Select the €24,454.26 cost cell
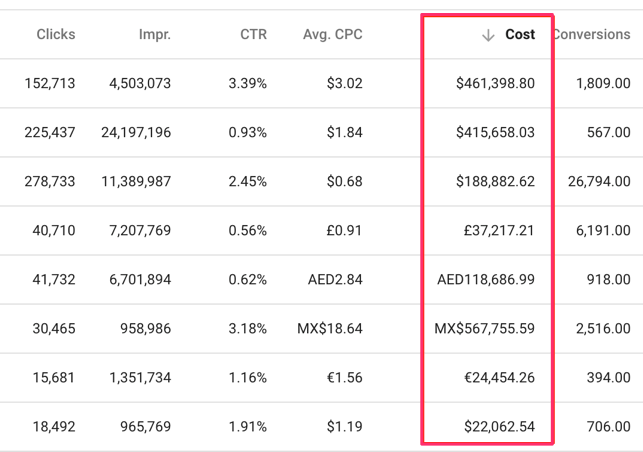This screenshot has height=452, width=643. click(x=501, y=378)
